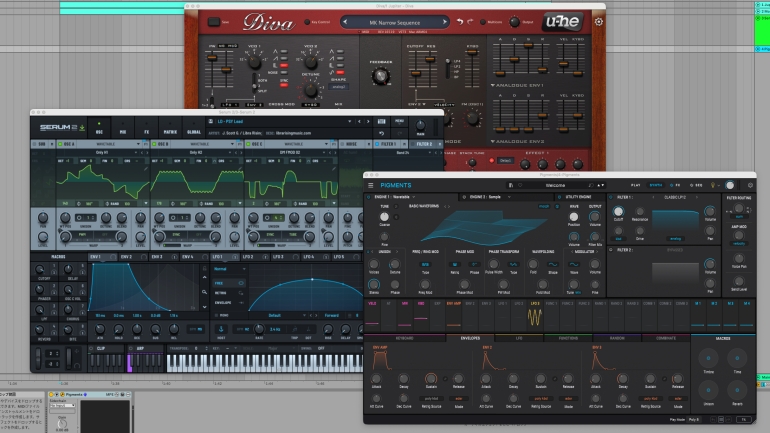The height and width of the screenshot is (433, 770).
Task: Toggle Pigments Engine 1 power
Action: pos(369,197)
